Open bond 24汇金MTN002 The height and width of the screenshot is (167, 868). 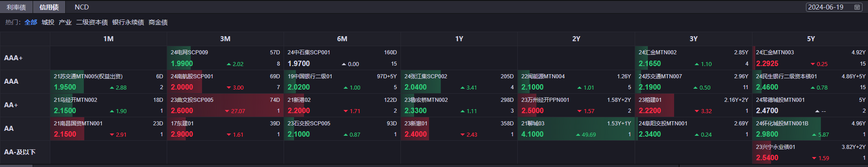coord(657,52)
